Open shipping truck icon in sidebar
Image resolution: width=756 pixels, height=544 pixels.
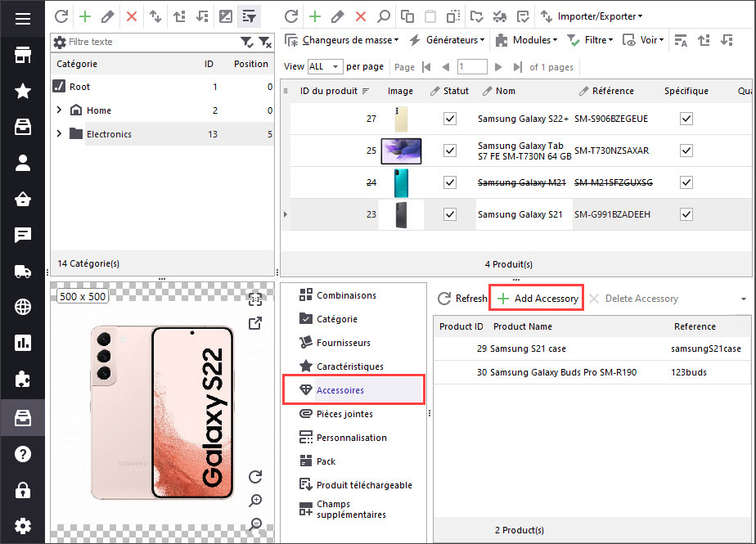coord(23,272)
